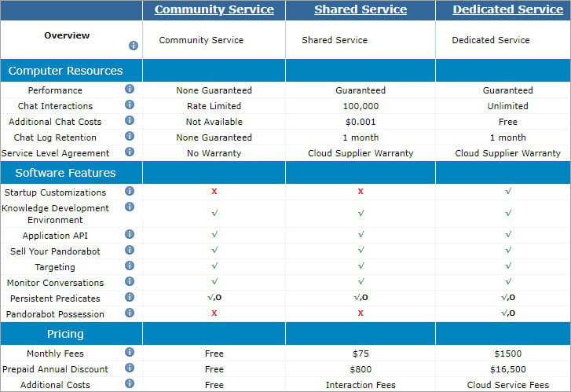This screenshot has width=571, height=392.
Task: Click the info icon for Targeting
Action: point(130,266)
